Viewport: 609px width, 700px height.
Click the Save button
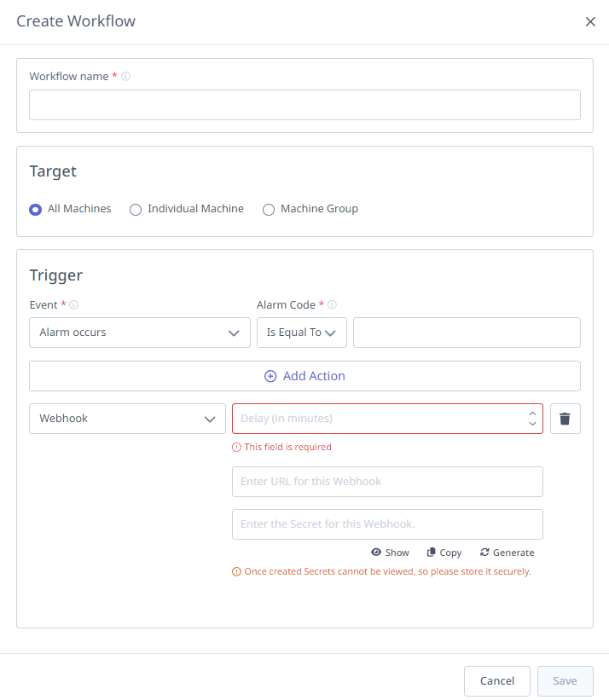pos(565,680)
